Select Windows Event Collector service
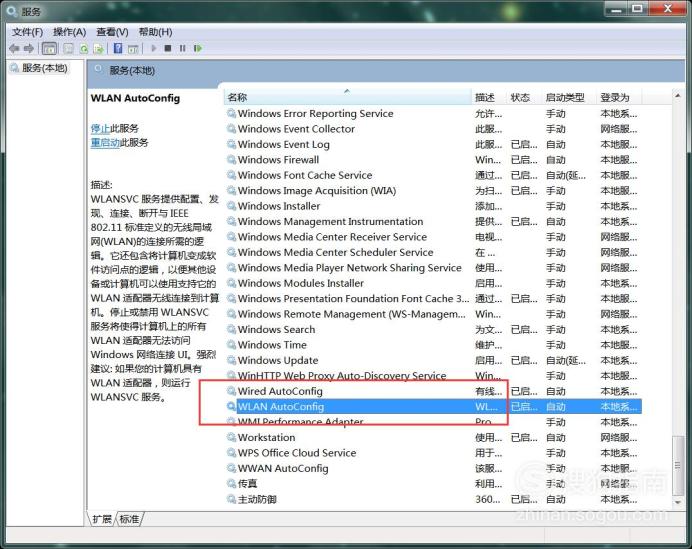The image size is (692, 549). click(x=433, y=129)
